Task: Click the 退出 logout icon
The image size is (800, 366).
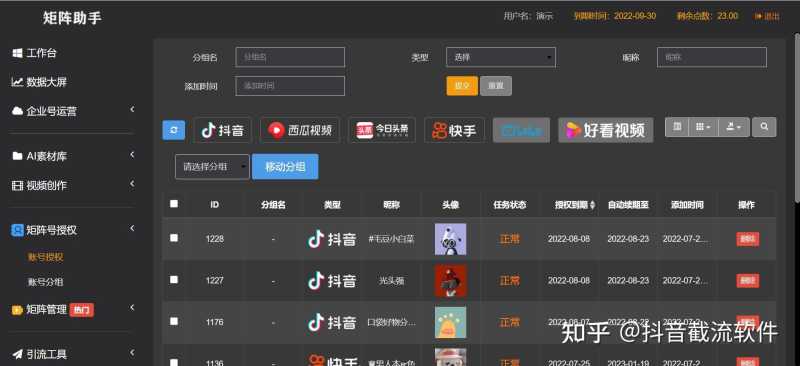Action: 767,16
